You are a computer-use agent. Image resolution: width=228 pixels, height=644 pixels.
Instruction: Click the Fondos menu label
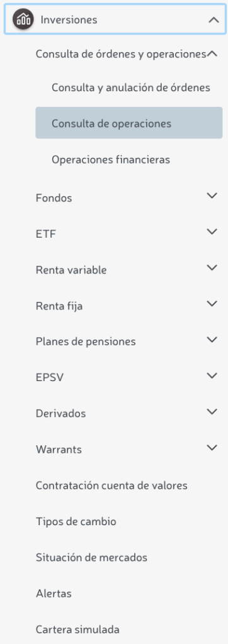coord(54,198)
